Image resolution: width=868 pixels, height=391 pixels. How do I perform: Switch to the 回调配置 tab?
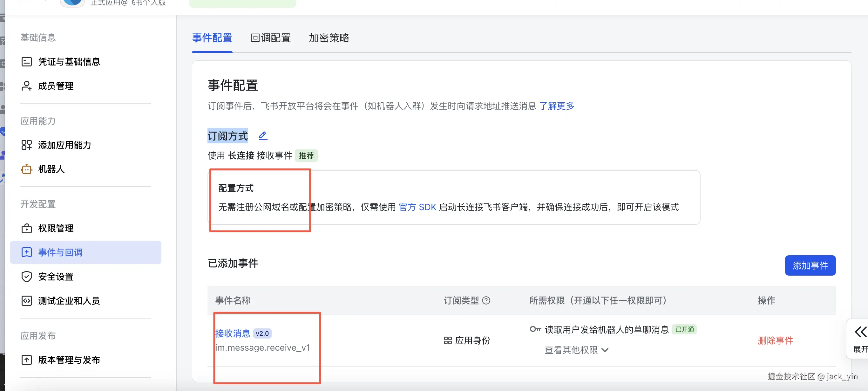[x=271, y=38]
